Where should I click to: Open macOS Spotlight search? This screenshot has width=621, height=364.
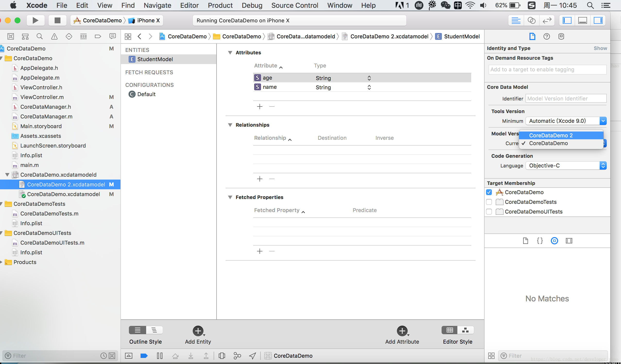click(x=590, y=5)
